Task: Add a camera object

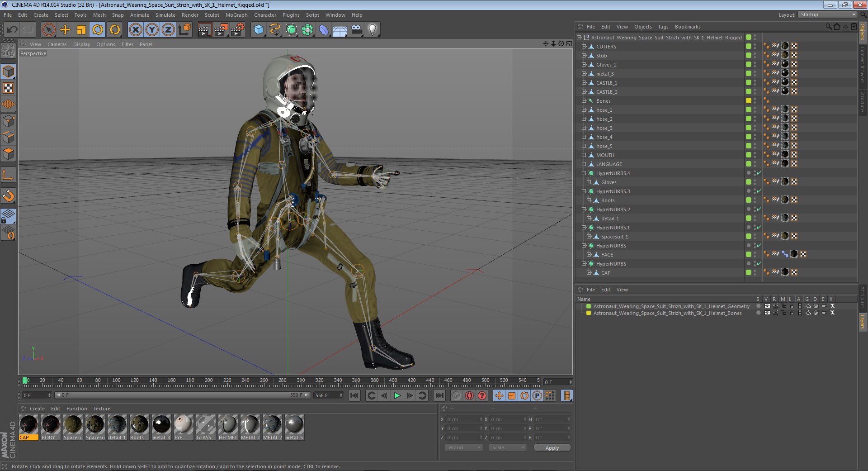Action: [356, 30]
